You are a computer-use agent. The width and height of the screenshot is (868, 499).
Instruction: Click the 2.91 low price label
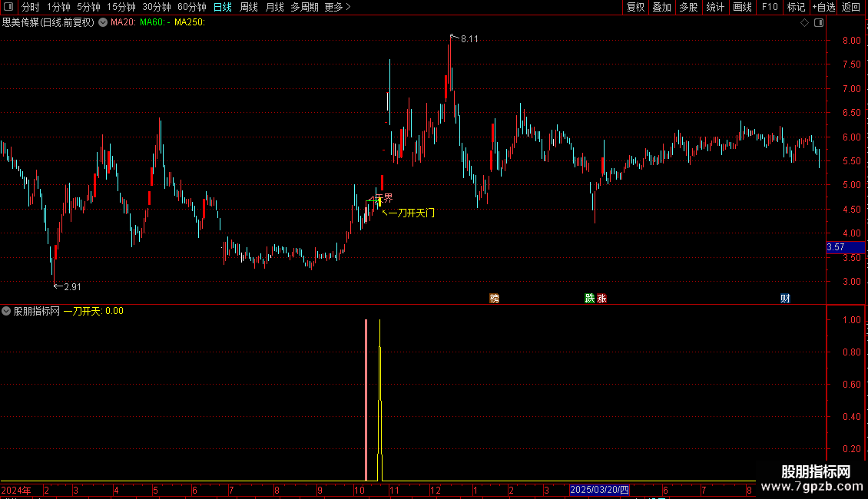72,286
